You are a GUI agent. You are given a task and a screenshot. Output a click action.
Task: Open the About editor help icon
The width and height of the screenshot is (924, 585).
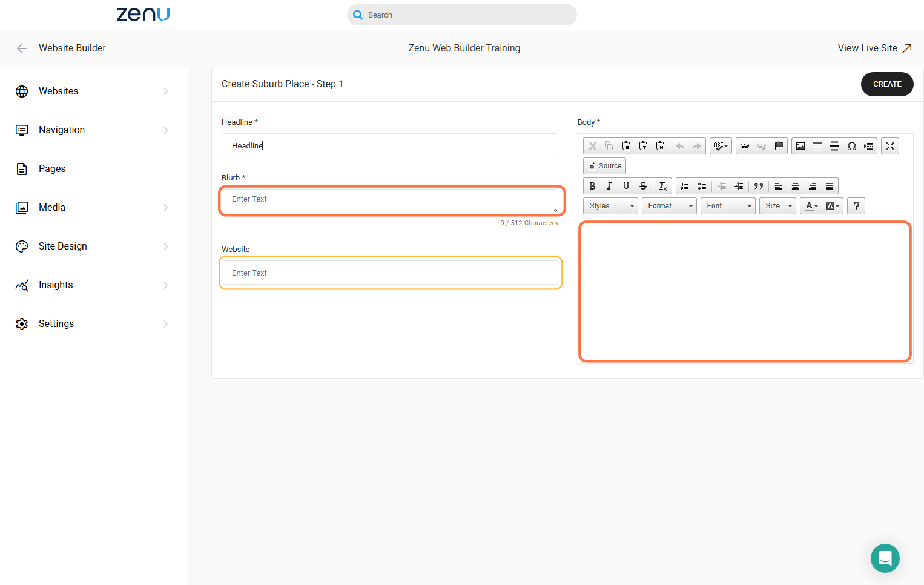[856, 206]
